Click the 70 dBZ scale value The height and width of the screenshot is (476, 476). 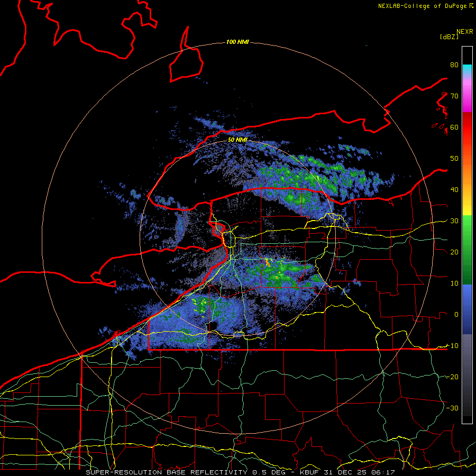pos(454,96)
